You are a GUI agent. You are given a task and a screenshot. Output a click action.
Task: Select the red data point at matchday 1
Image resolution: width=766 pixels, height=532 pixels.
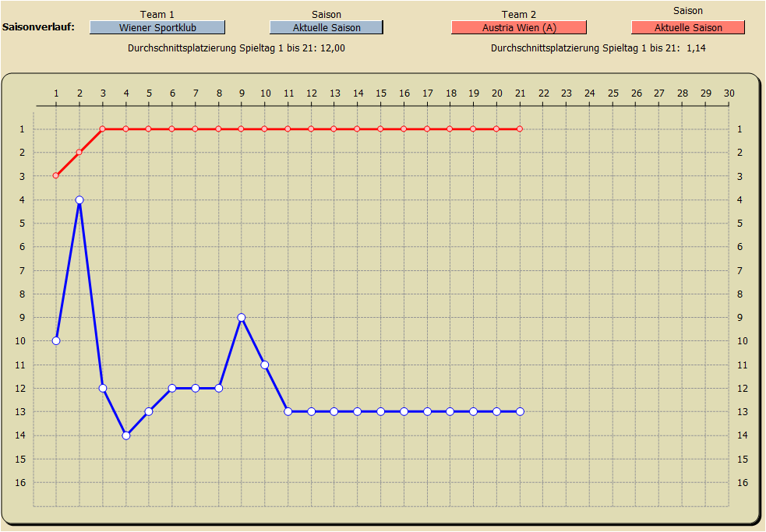tap(56, 175)
